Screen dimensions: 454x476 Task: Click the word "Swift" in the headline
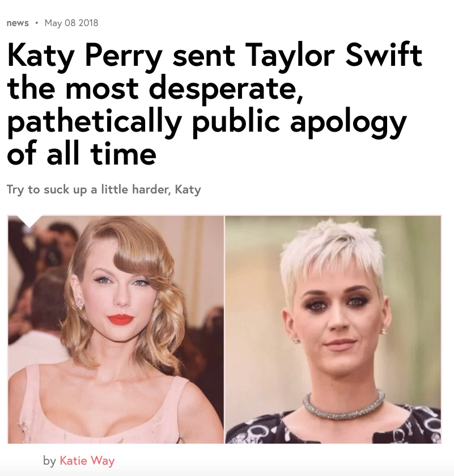384,54
